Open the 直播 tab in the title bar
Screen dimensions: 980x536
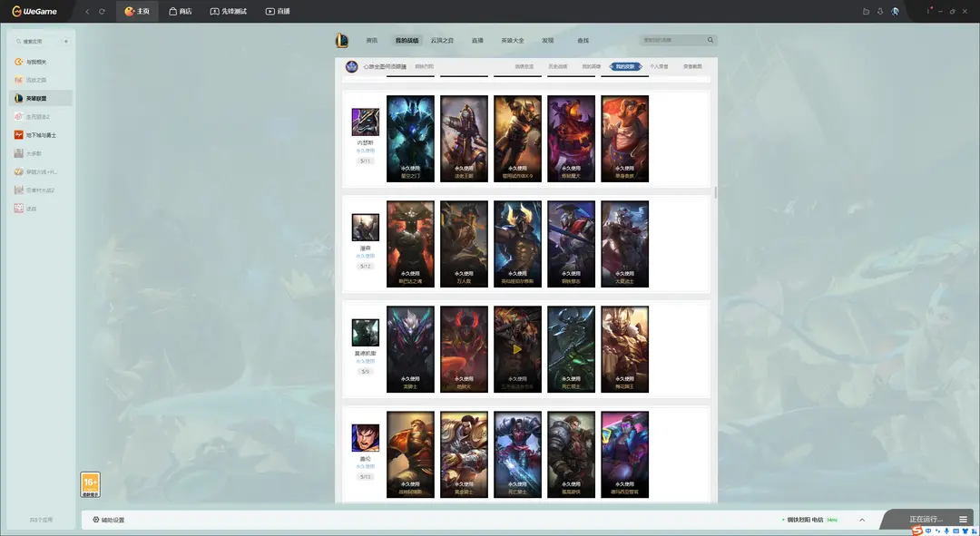(x=278, y=11)
